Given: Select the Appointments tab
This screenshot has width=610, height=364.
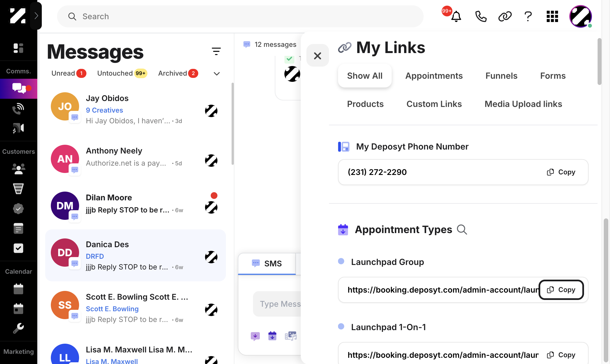Looking at the screenshot, I should 434,76.
